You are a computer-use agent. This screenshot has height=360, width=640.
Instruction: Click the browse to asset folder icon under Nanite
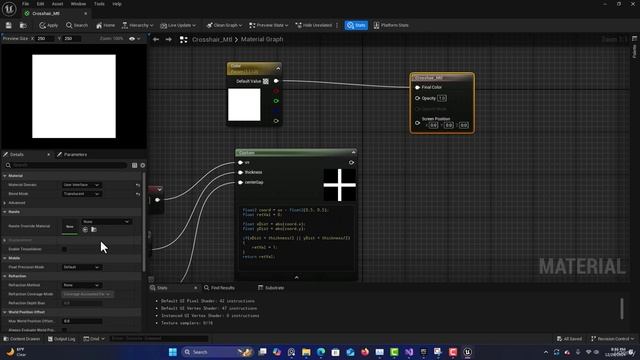tap(94, 230)
